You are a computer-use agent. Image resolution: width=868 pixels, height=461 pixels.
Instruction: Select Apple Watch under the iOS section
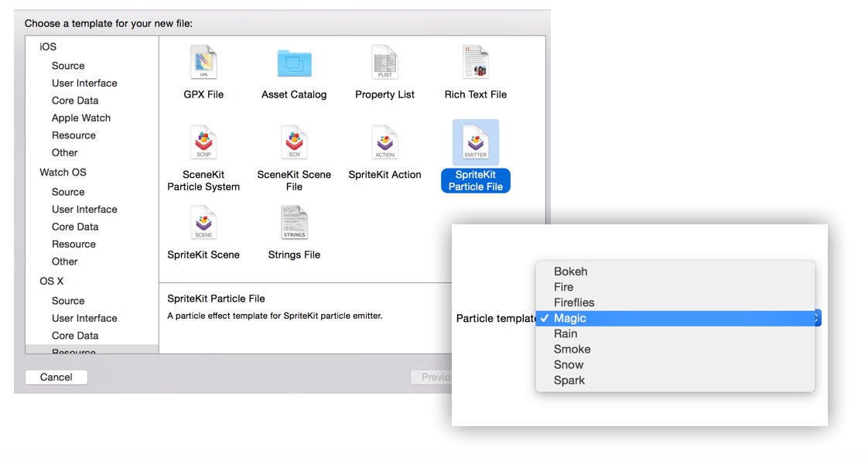[81, 118]
